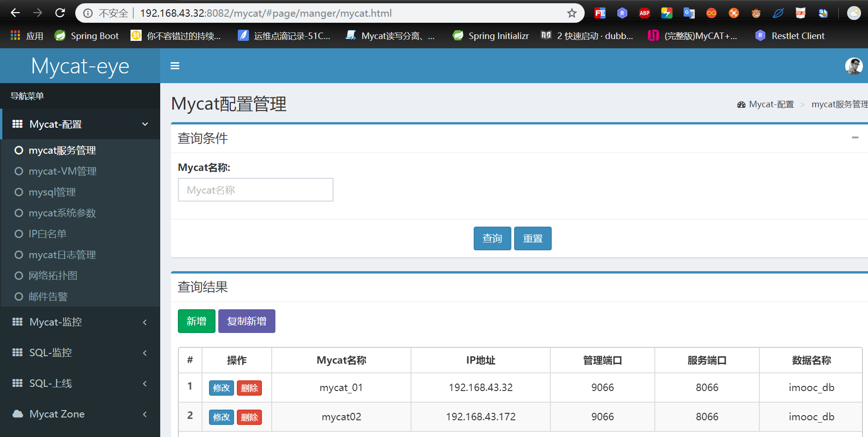The height and width of the screenshot is (437, 868).
Task: Click the PDF extension icon
Action: click(800, 13)
